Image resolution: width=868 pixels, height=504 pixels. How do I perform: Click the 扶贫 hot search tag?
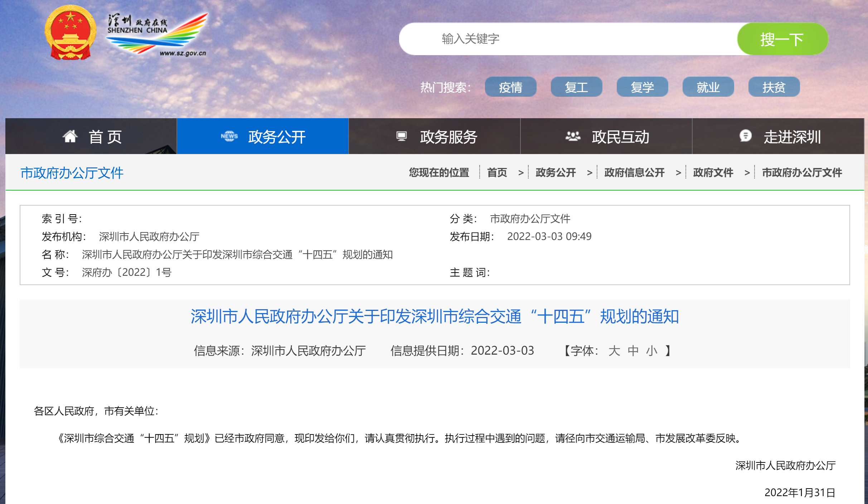pos(774,87)
